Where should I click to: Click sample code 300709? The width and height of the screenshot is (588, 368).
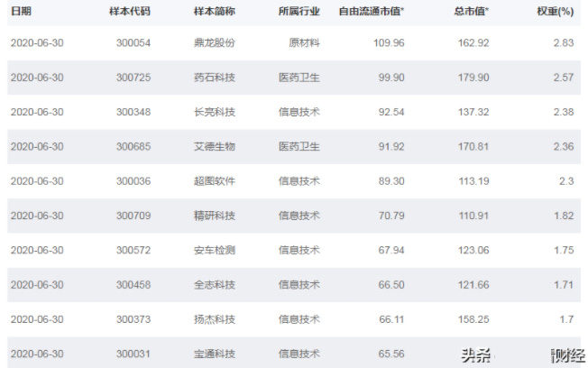[133, 215]
